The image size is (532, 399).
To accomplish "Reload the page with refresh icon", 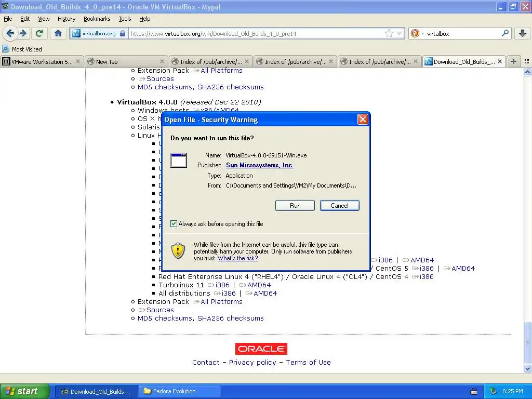I will coord(39,33).
